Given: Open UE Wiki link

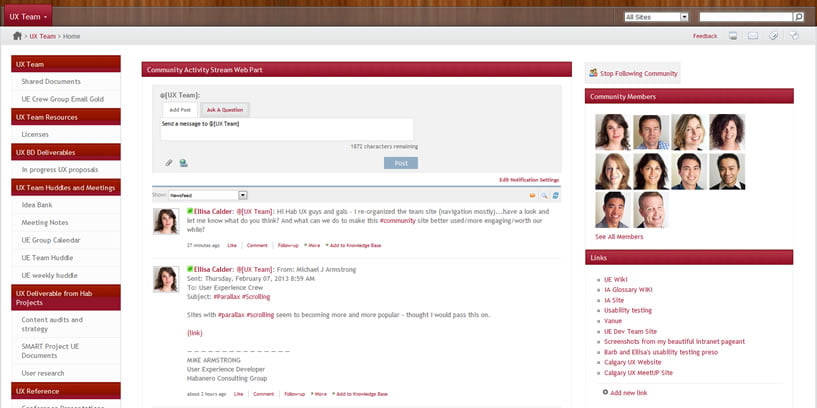Looking at the screenshot, I should coord(615,279).
